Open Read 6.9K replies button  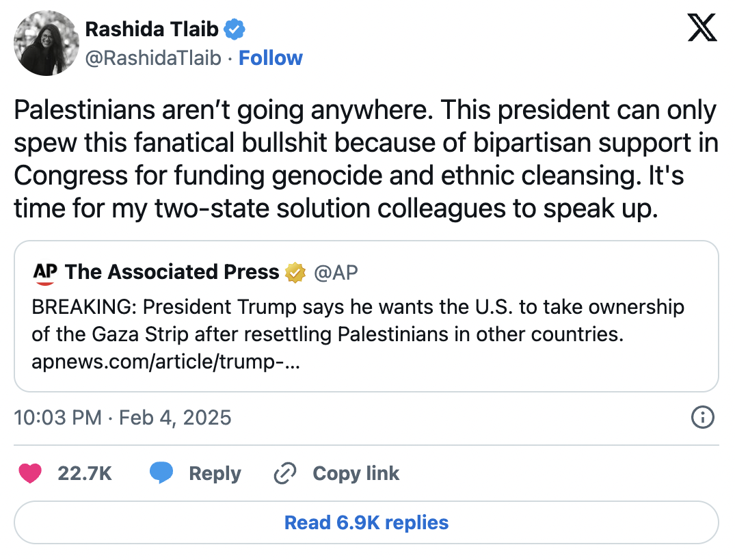pos(366,523)
